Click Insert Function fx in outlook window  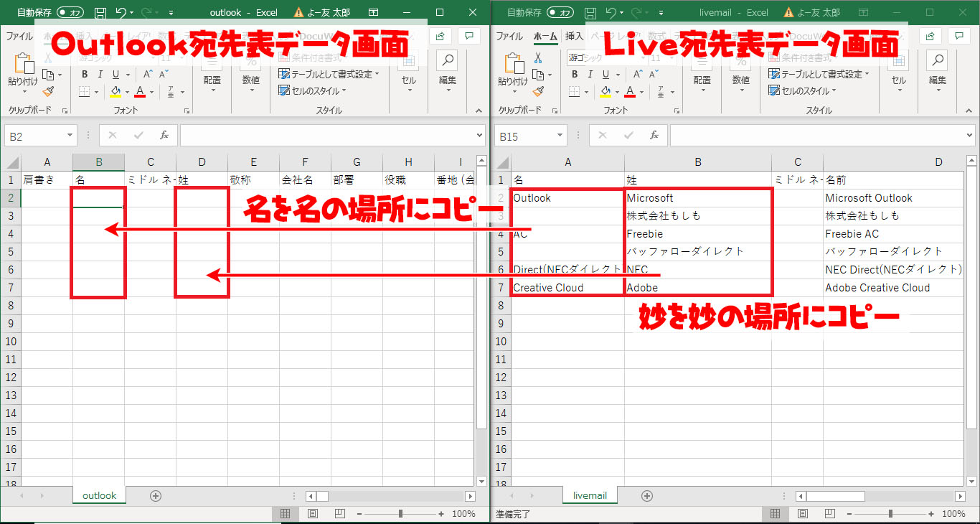(x=164, y=135)
